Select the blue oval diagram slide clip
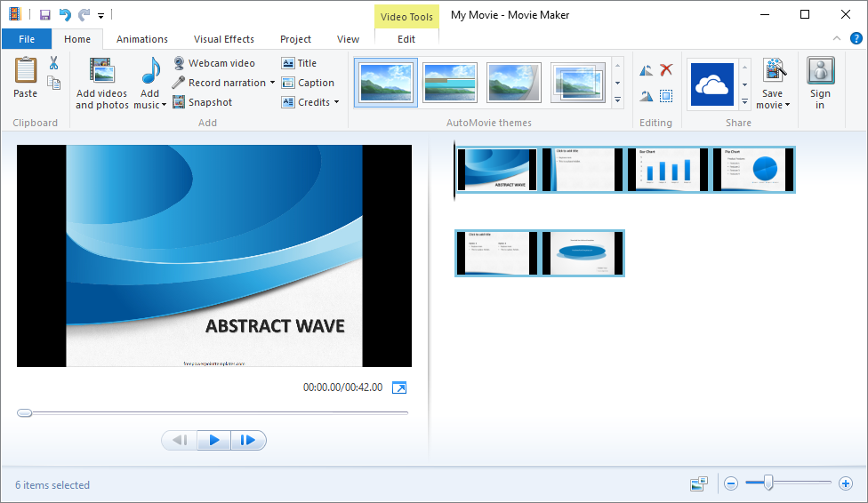 [583, 253]
